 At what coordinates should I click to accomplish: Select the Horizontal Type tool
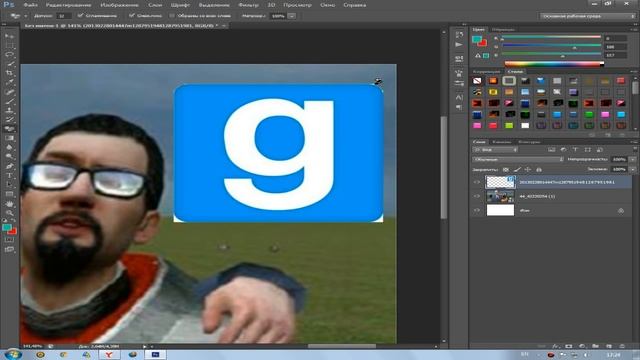coord(9,176)
